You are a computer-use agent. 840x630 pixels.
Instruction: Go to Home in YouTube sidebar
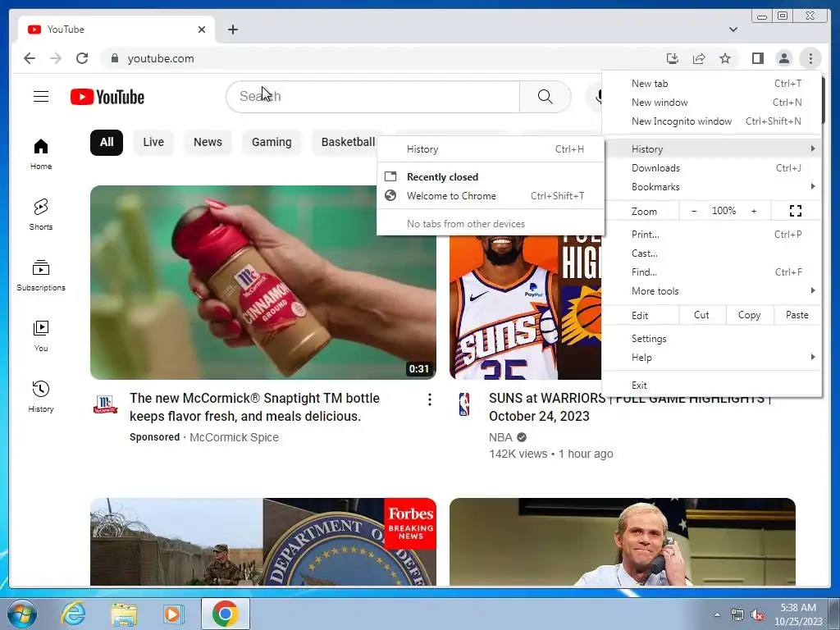tap(41, 154)
